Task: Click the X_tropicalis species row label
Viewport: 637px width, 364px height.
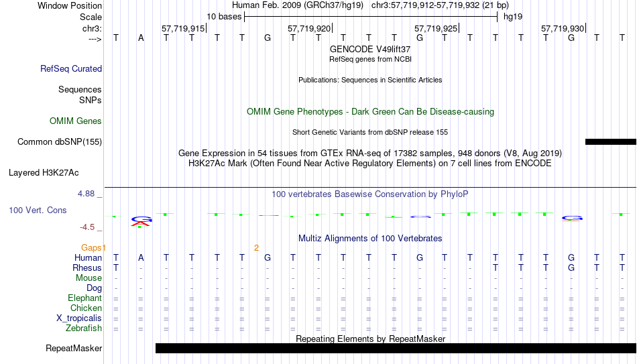Action: (79, 318)
